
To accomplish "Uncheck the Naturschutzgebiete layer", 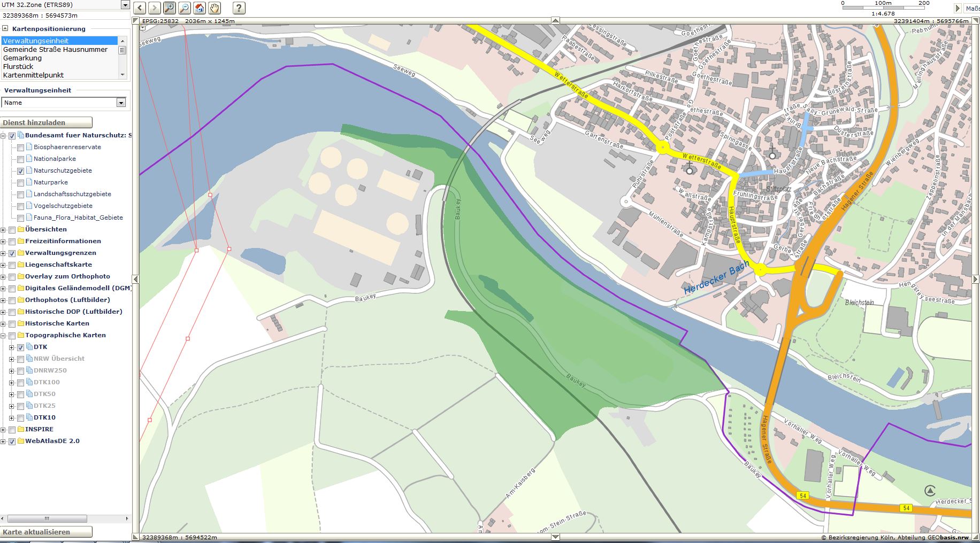I will tap(20, 171).
